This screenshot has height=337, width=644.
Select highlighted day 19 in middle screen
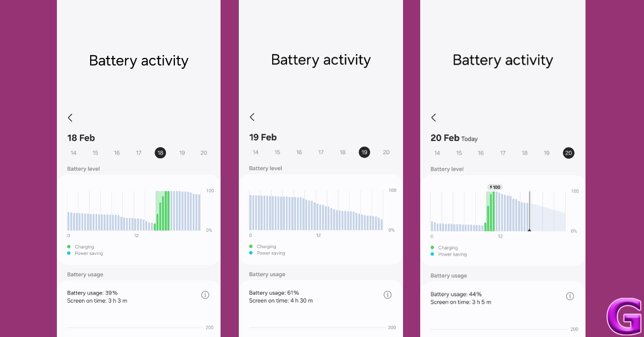(364, 152)
